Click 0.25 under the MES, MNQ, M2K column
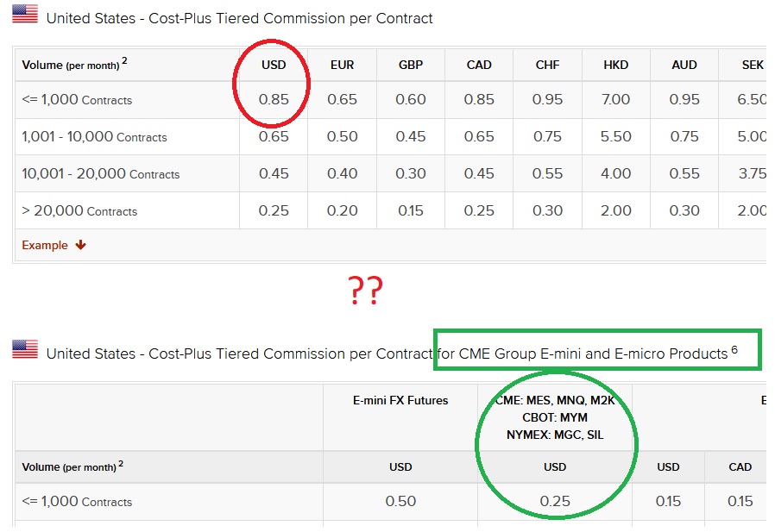775x532 pixels. click(555, 501)
